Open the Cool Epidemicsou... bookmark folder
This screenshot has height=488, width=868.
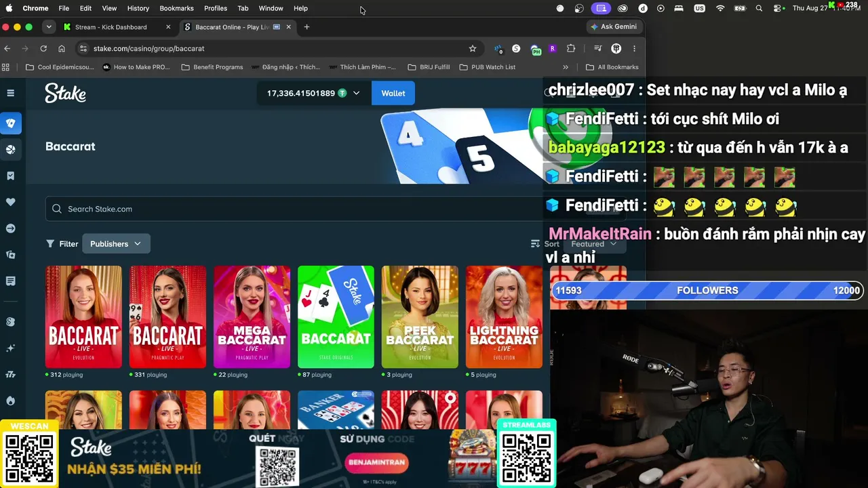tap(60, 67)
